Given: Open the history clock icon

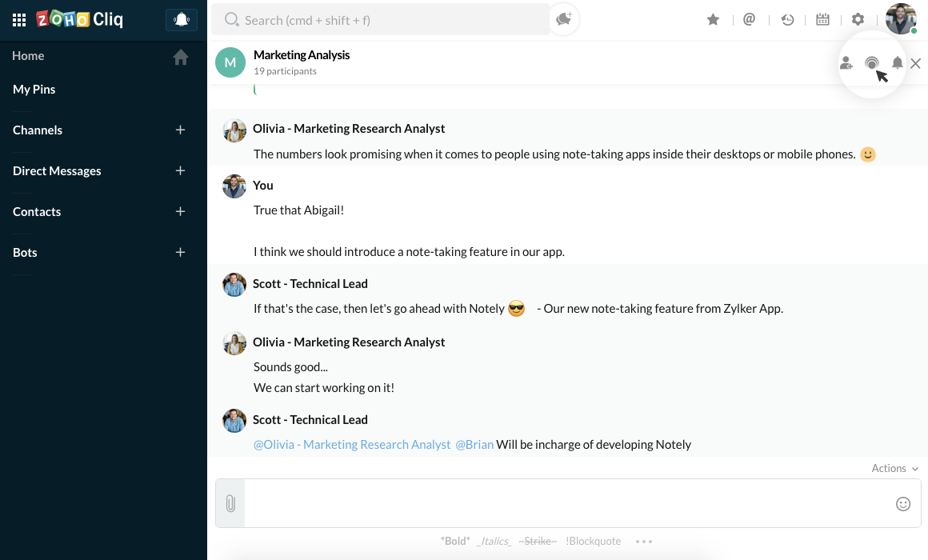Looking at the screenshot, I should pyautogui.click(x=787, y=20).
